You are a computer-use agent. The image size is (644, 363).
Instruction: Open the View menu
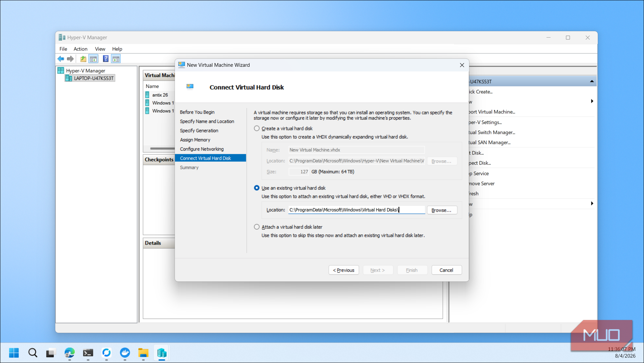coord(100,49)
